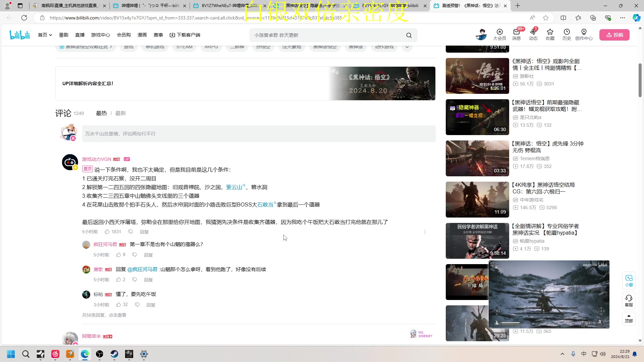The height and width of the screenshot is (362, 644).
Task: Open the 消息 messages icon
Action: click(517, 35)
